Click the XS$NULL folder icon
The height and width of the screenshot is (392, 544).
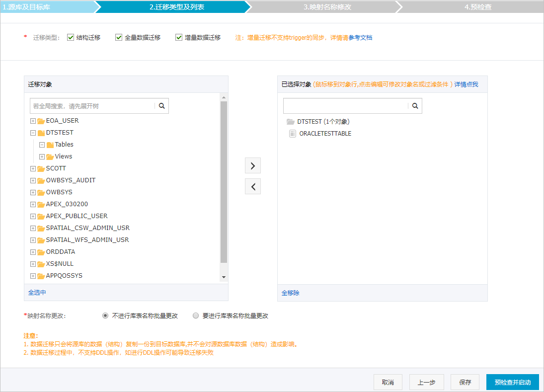[41, 264]
